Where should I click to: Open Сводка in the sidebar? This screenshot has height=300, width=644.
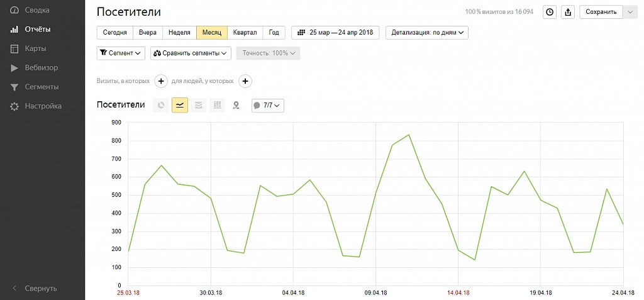[37, 10]
